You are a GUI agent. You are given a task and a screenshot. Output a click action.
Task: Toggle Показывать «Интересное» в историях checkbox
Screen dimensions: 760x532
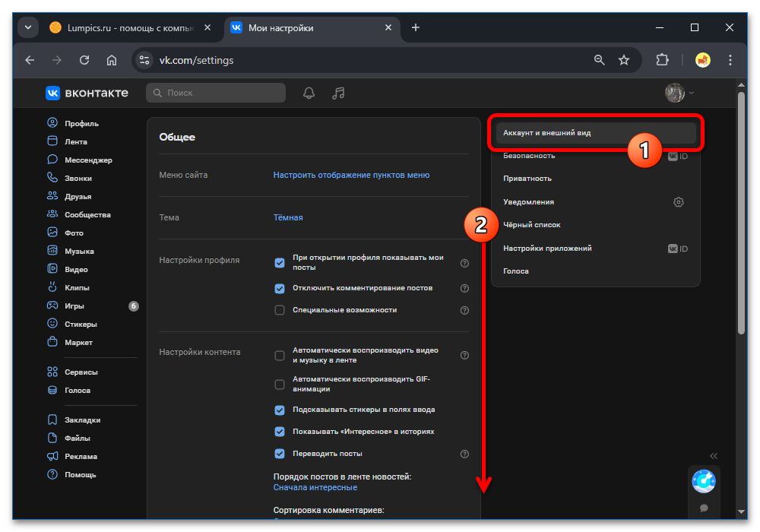click(280, 431)
